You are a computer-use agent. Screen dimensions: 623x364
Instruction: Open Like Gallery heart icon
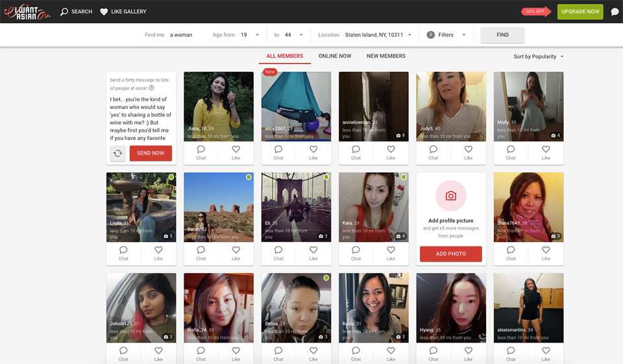[104, 12]
